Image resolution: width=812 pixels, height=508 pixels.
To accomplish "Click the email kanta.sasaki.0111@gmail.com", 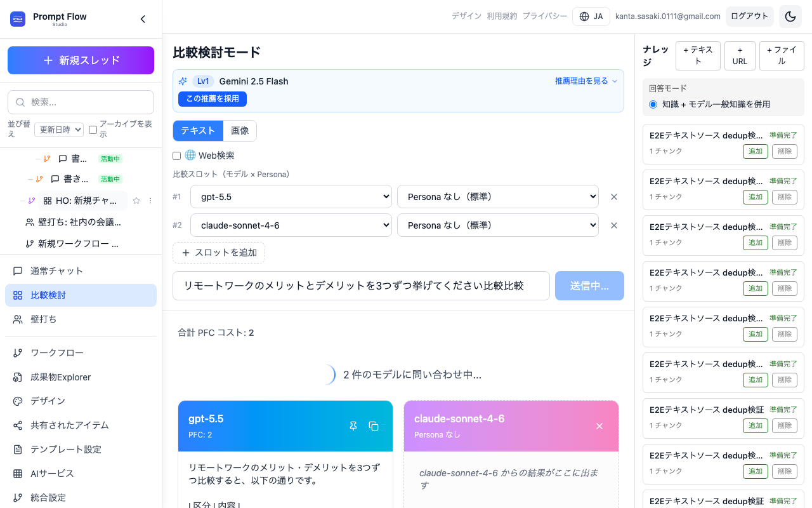I will pyautogui.click(x=668, y=17).
